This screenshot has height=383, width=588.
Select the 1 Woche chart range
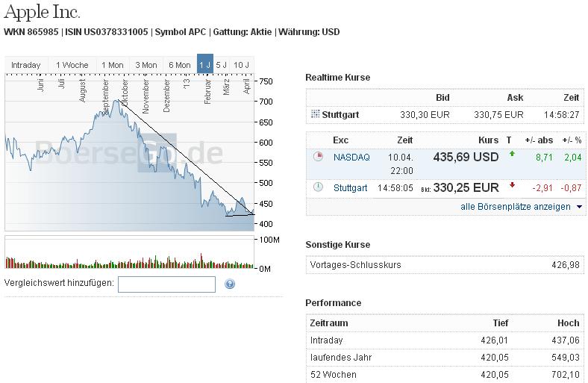point(72,65)
